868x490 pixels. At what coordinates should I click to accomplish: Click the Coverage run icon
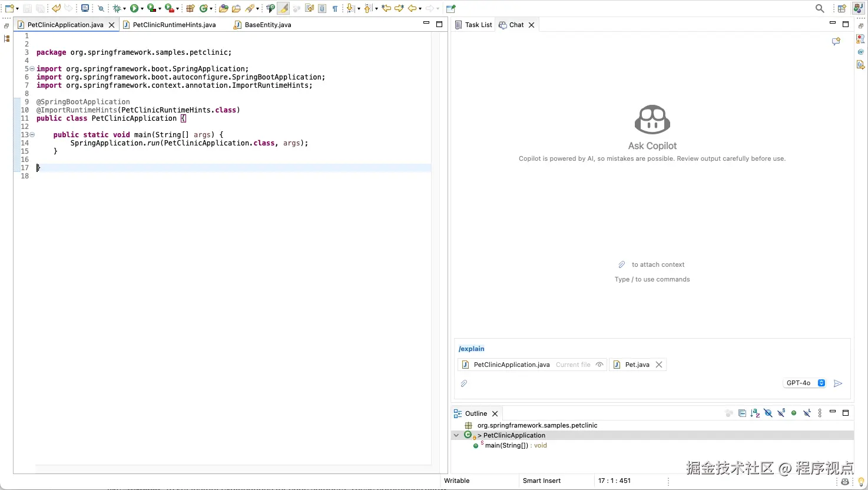151,8
